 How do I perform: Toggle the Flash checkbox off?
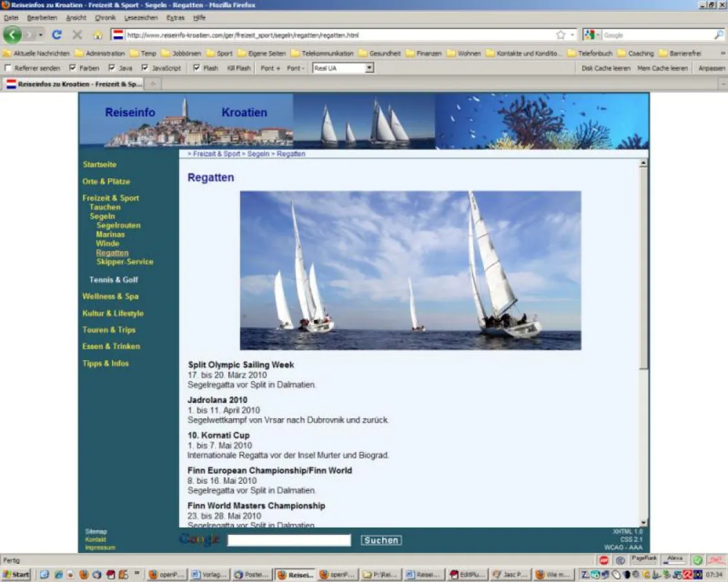tap(197, 67)
